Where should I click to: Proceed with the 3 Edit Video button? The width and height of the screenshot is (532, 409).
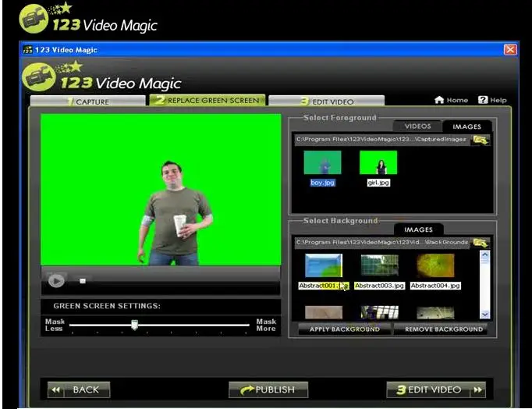pos(436,389)
